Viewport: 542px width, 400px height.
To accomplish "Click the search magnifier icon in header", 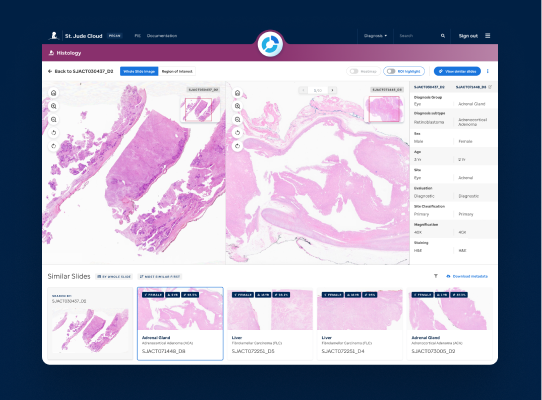I will 443,36.
